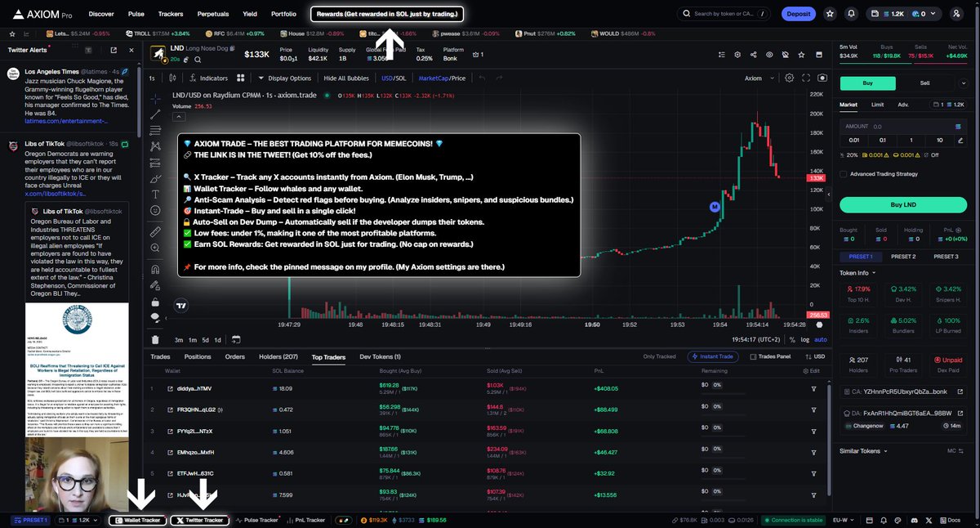Toggle log scale on chart
The image size is (980, 528).
(806, 339)
